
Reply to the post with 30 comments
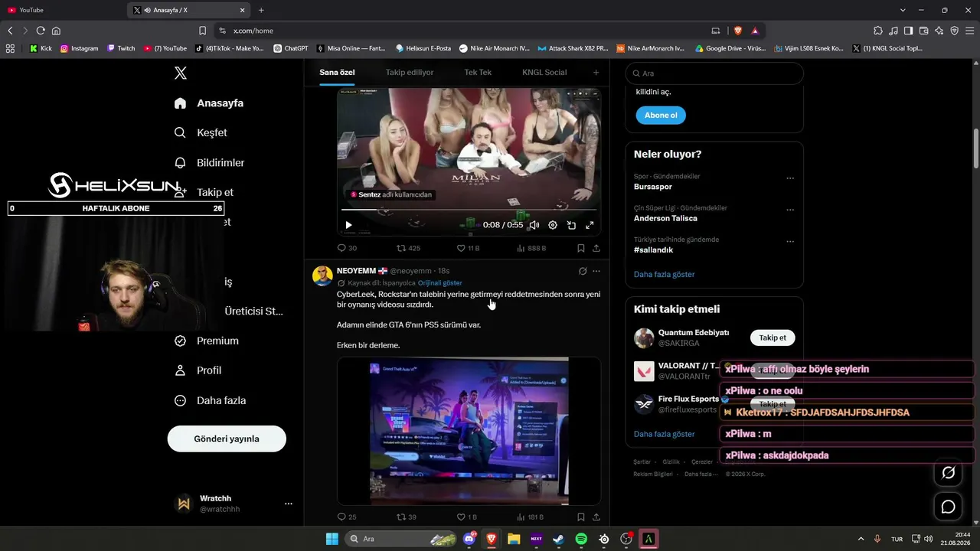pyautogui.click(x=347, y=248)
